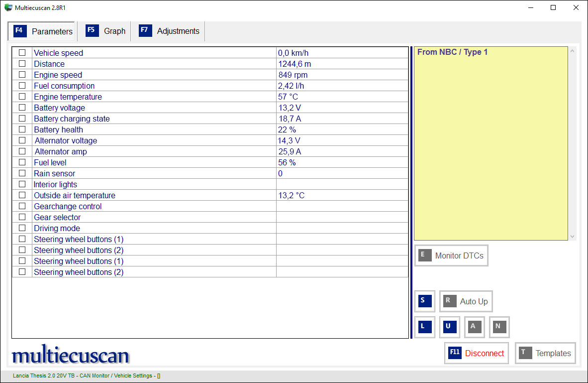Check the Fuel level parameter box
588x383 pixels.
(x=22, y=162)
